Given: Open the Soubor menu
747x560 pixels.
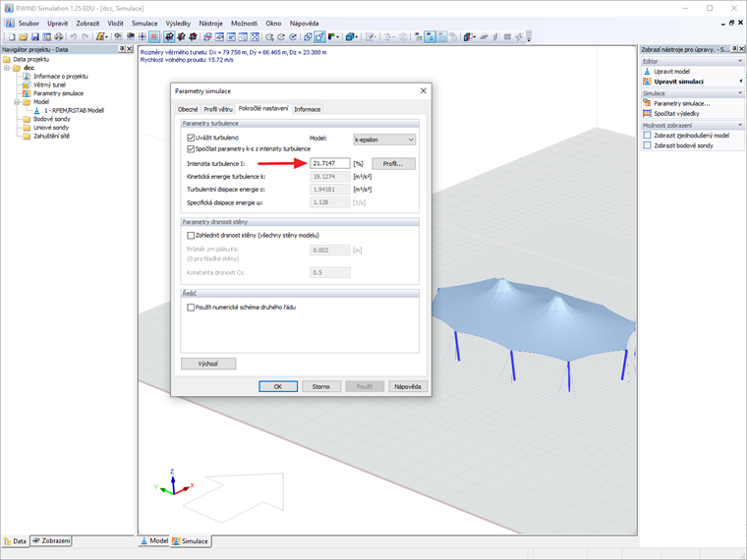Looking at the screenshot, I should coord(29,23).
